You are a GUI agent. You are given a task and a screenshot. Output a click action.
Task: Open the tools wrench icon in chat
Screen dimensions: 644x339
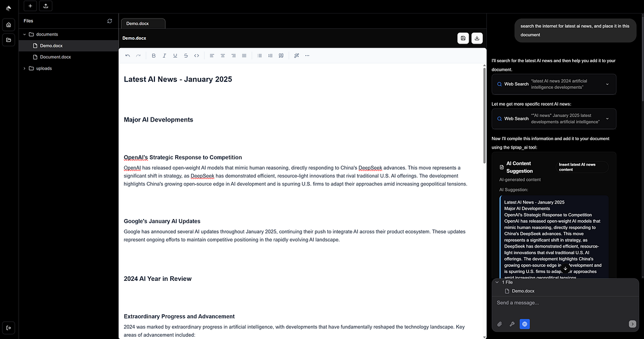(x=512, y=324)
